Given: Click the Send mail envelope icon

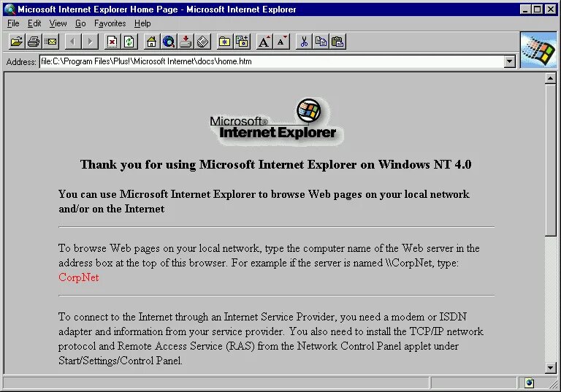Looking at the screenshot, I should click(x=51, y=42).
